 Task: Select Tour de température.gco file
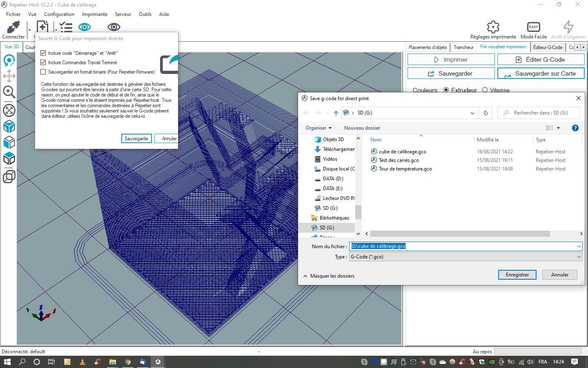[405, 169]
